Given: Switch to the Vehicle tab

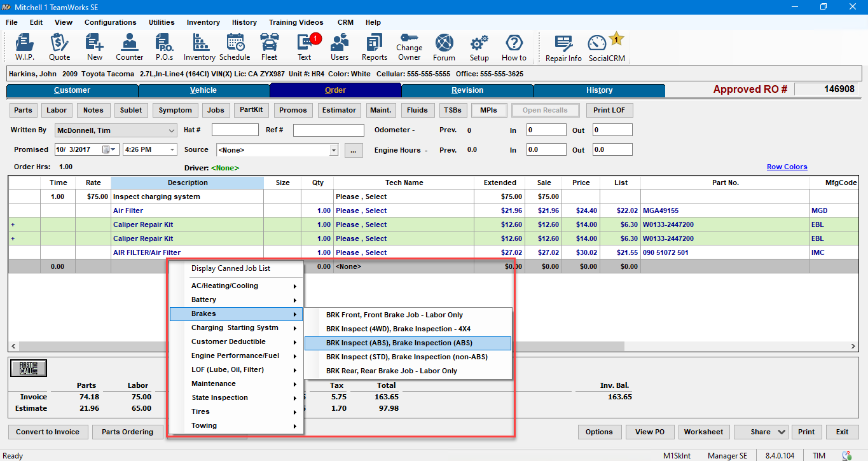Looking at the screenshot, I should [203, 90].
